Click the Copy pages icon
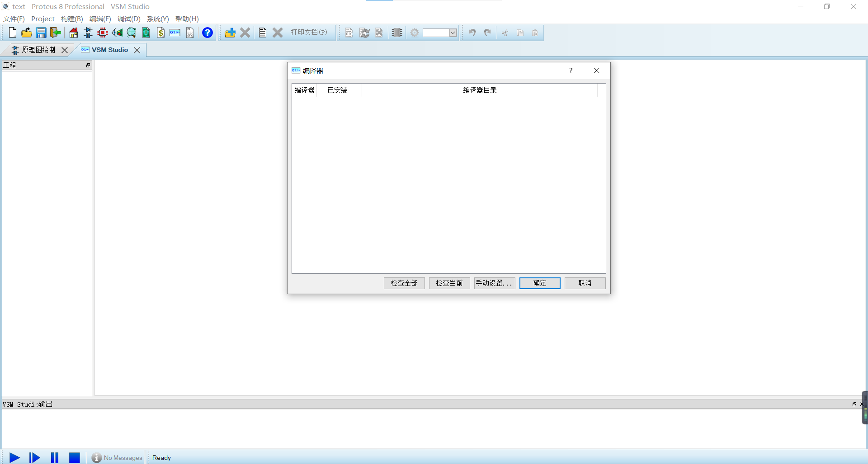The height and width of the screenshot is (464, 868). tap(520, 33)
